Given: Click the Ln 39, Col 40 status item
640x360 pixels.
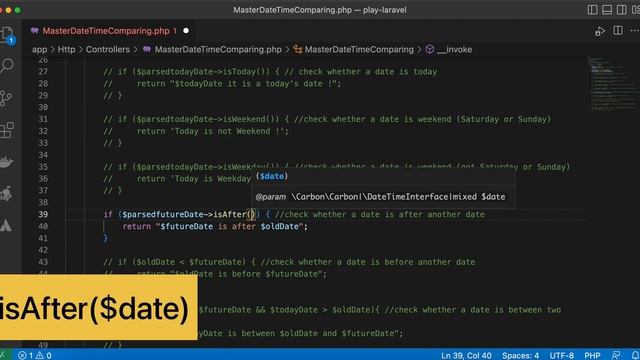Looking at the screenshot, I should tap(466, 356).
